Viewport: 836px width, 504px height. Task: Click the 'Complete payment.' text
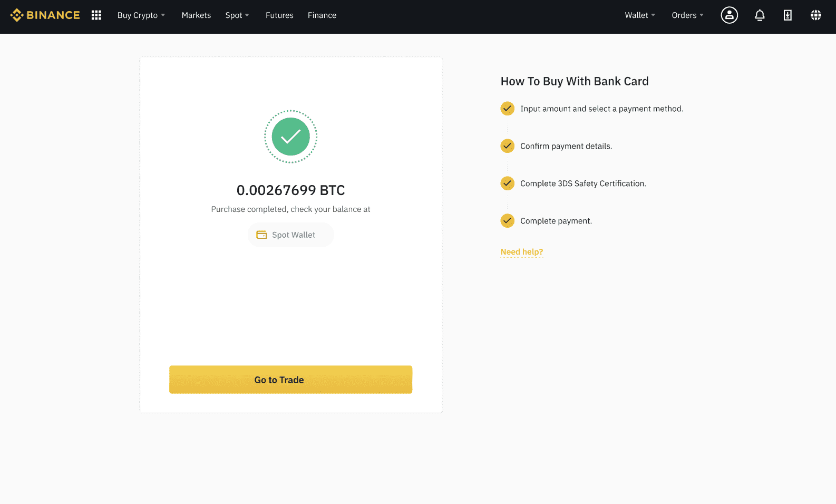(x=556, y=221)
